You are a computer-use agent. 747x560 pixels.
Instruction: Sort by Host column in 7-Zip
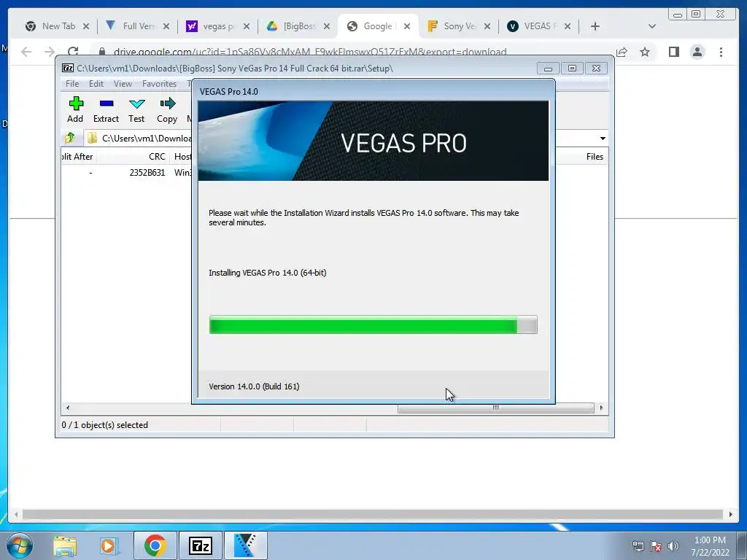[x=182, y=157]
